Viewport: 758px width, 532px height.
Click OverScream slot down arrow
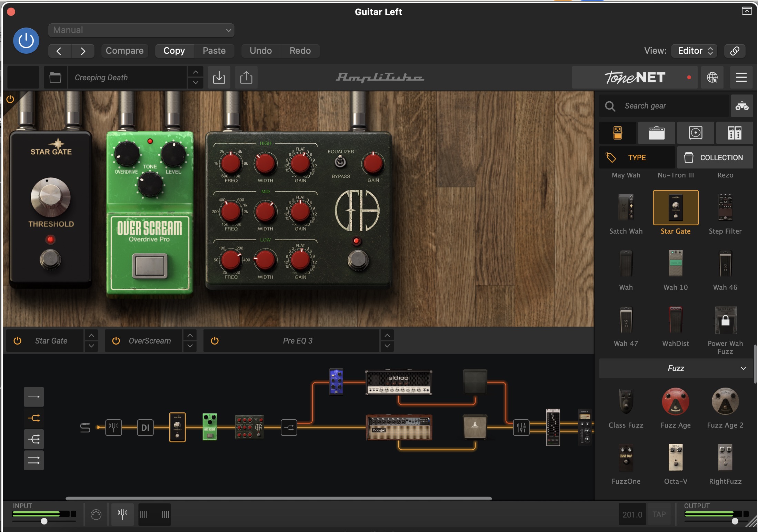pos(190,346)
